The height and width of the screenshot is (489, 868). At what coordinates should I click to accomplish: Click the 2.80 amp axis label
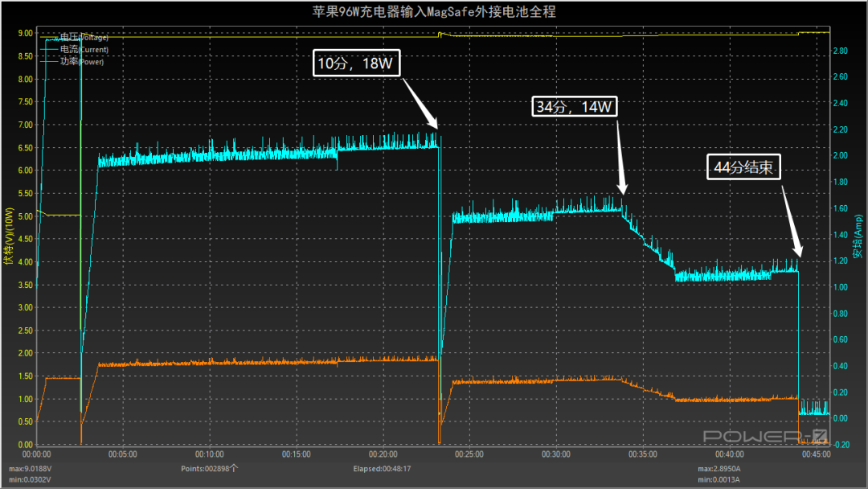pyautogui.click(x=841, y=51)
